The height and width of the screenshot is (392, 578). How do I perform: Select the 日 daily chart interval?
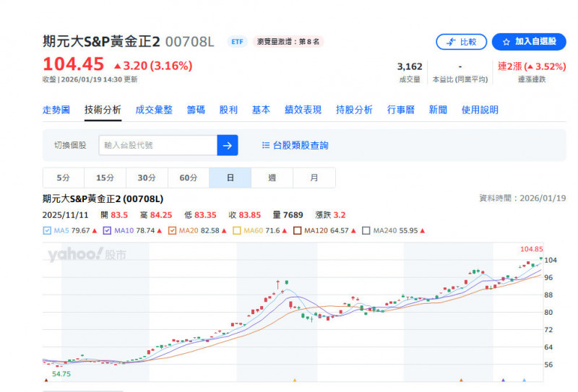(230, 178)
